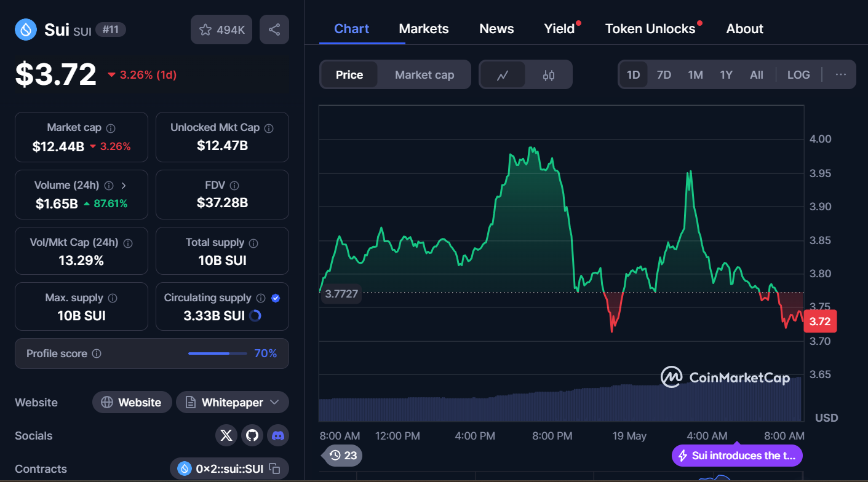868x482 pixels.
Task: Show Vol/Mkt Cap (24h) info icon
Action: (x=128, y=243)
